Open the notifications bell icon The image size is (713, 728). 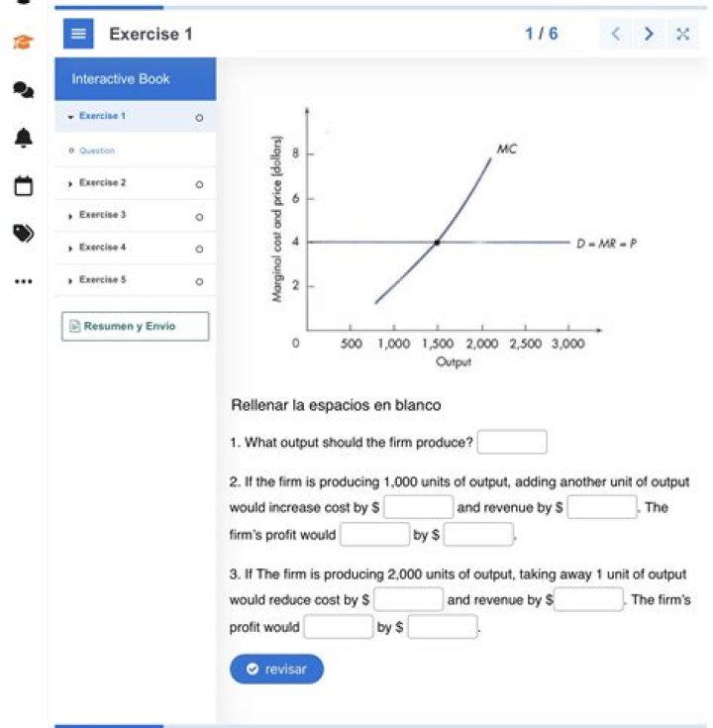pyautogui.click(x=22, y=138)
